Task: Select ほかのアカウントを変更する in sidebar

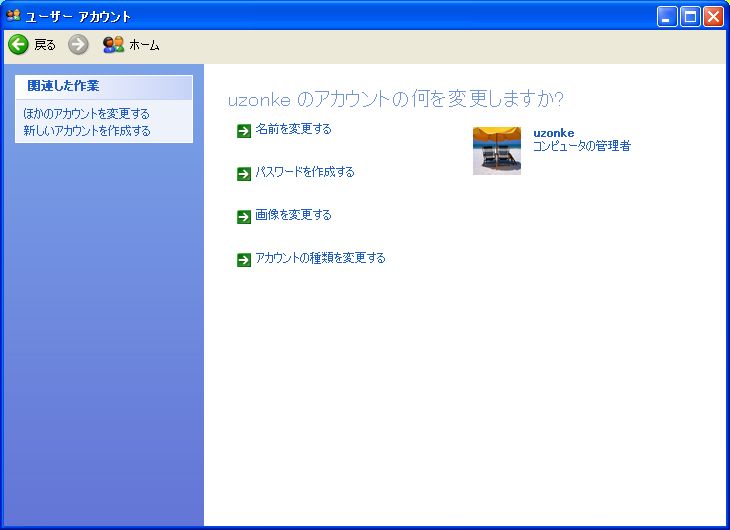Action: click(87, 114)
